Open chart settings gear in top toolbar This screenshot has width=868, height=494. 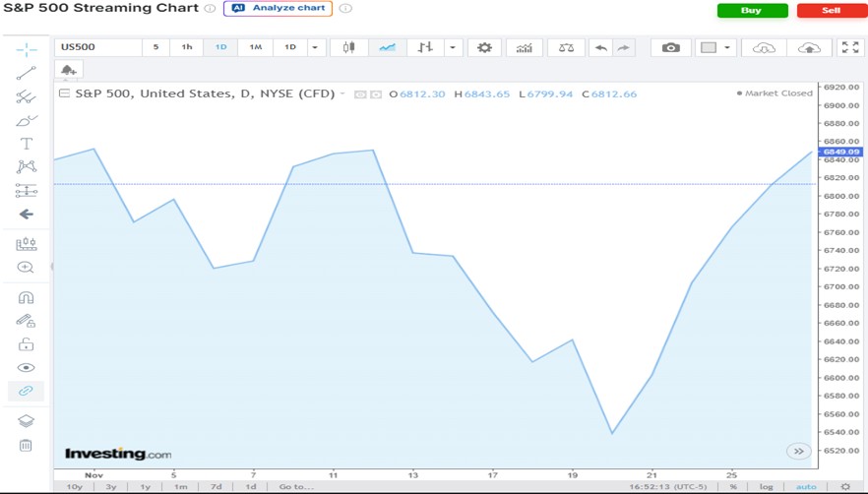point(484,47)
